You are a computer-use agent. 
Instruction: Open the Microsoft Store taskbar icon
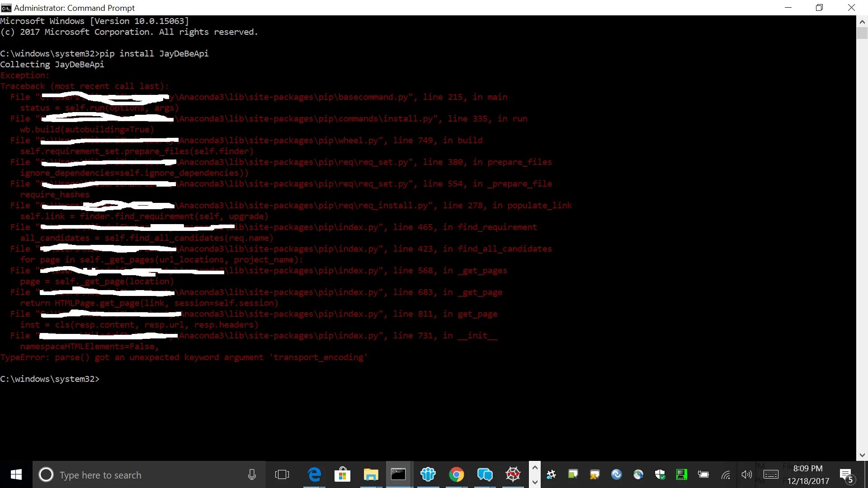point(342,474)
